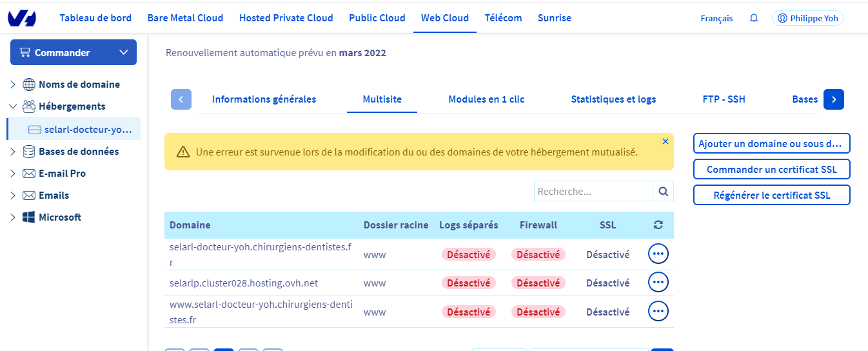
Task: Open actions menu for selarlp.cluster028.hosting.ovh.net
Action: tap(658, 283)
